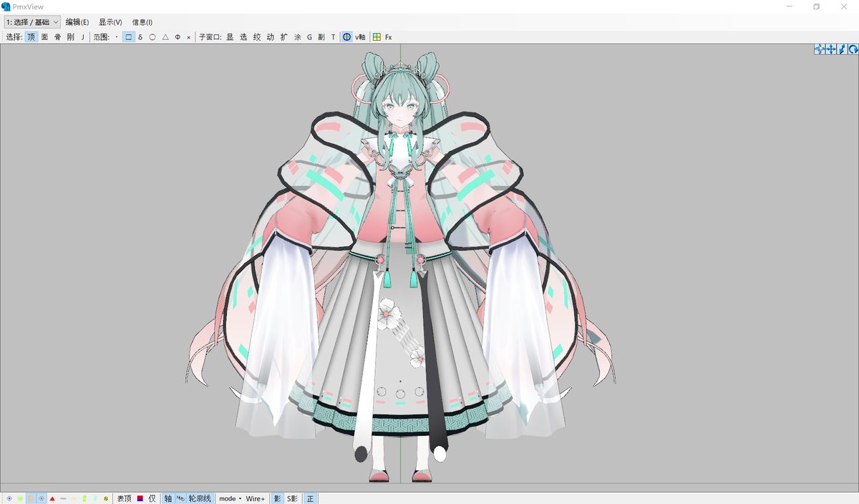Click the red-purple color square
This screenshot has height=504, width=859.
coord(140,498)
